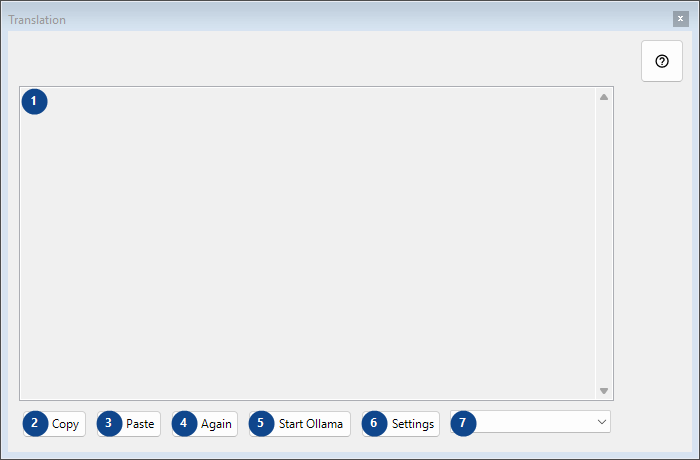Launch the server via Start Ollama
The image size is (700, 460).
[300, 424]
